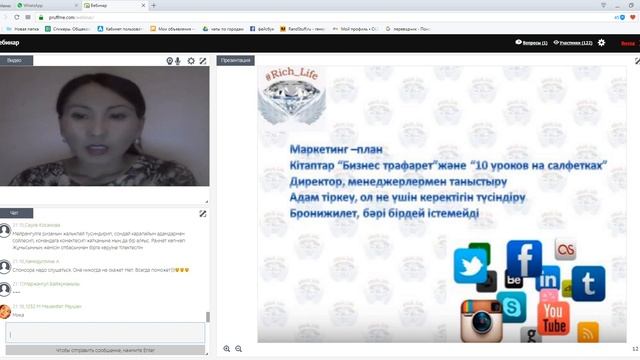Image resolution: width=640 pixels, height=360 pixels.
Task: Open the webinar settings gear in header
Action: (x=601, y=42)
